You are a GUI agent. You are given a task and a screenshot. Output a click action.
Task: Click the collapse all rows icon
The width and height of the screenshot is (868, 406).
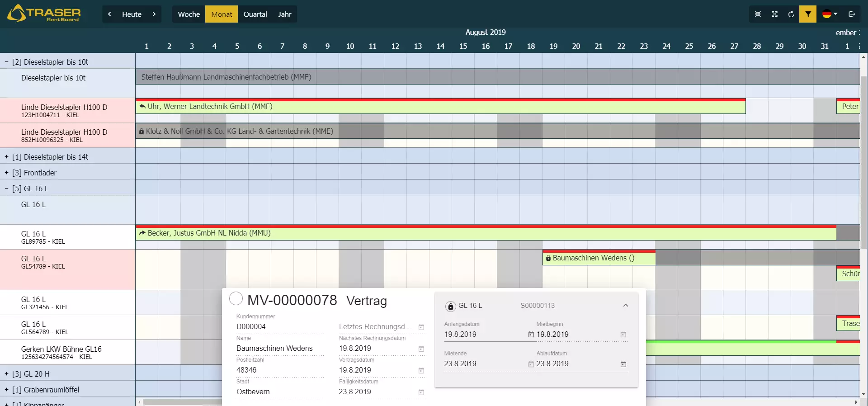coord(758,14)
